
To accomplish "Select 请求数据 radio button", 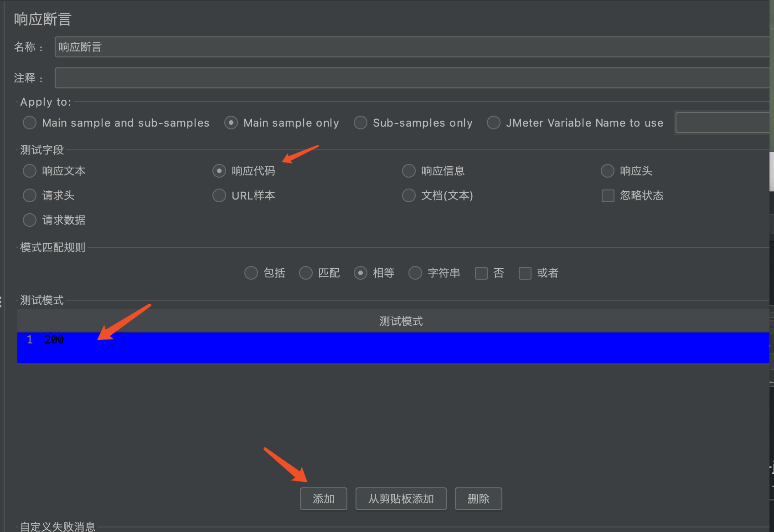I will click(30, 220).
